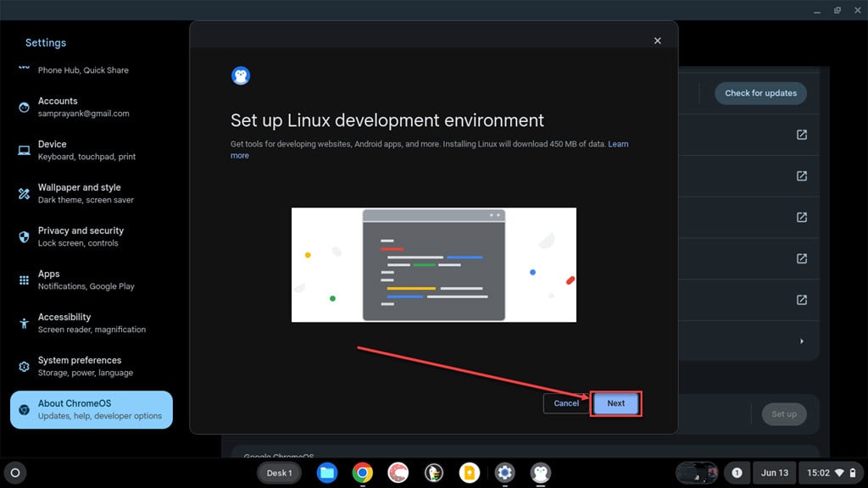Image resolution: width=868 pixels, height=488 pixels.
Task: Click the Settings title heading
Action: [46, 42]
